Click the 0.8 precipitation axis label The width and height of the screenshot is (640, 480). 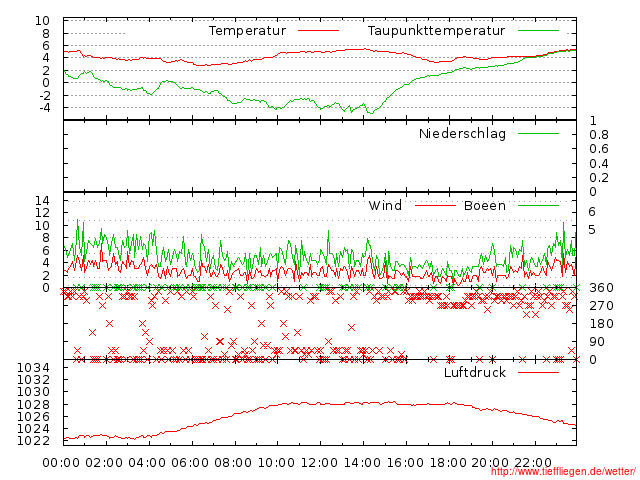599,135
